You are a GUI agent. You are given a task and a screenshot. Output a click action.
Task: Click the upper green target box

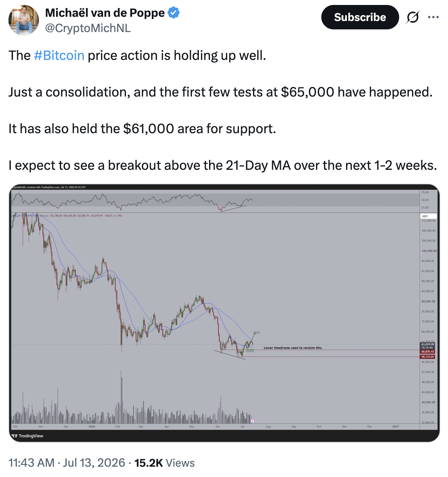256,332
